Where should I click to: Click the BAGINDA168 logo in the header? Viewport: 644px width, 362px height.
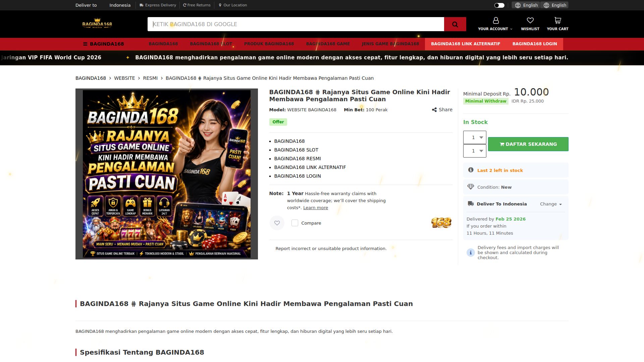[x=97, y=23]
